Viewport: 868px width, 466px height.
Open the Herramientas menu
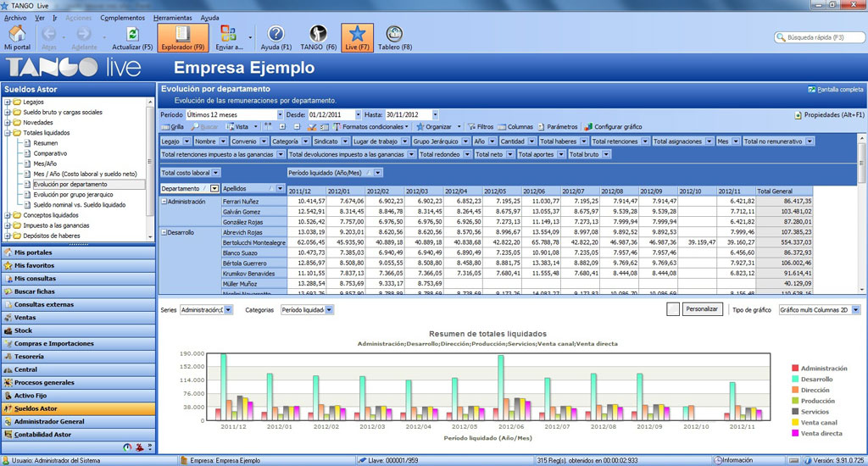(x=173, y=18)
